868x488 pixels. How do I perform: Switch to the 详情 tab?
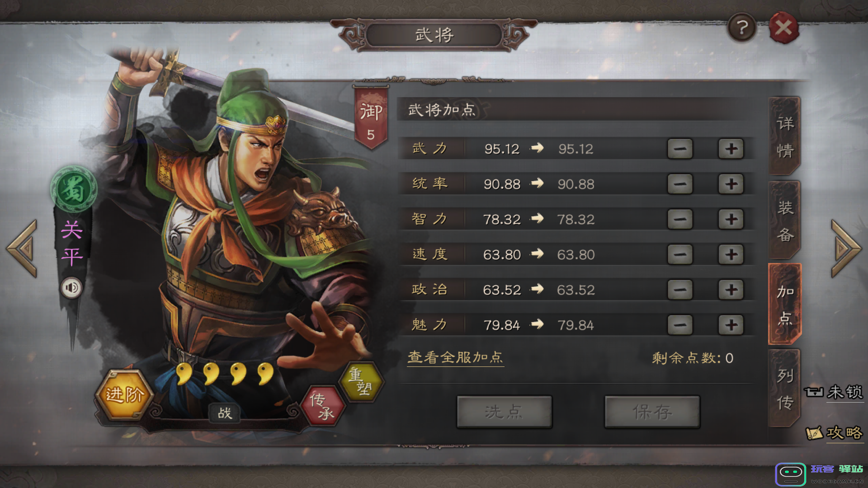[785, 136]
